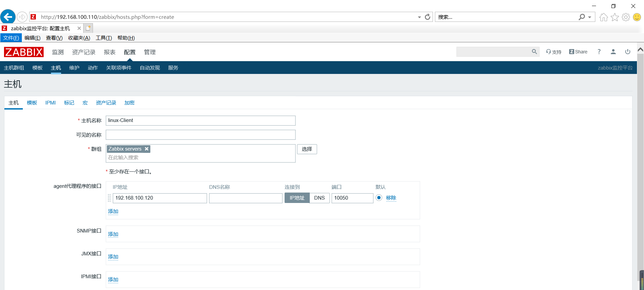Click the 主机名称 input field

coord(201,121)
